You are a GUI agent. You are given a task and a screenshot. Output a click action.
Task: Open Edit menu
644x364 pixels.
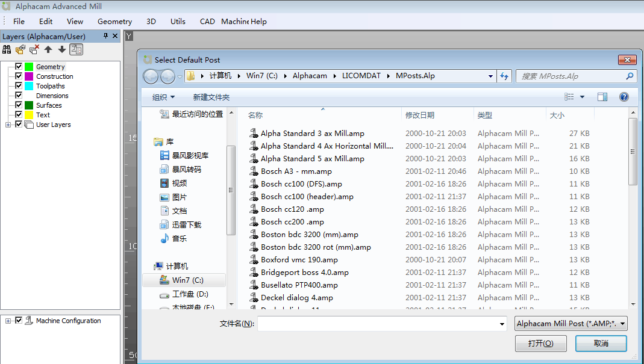(46, 21)
